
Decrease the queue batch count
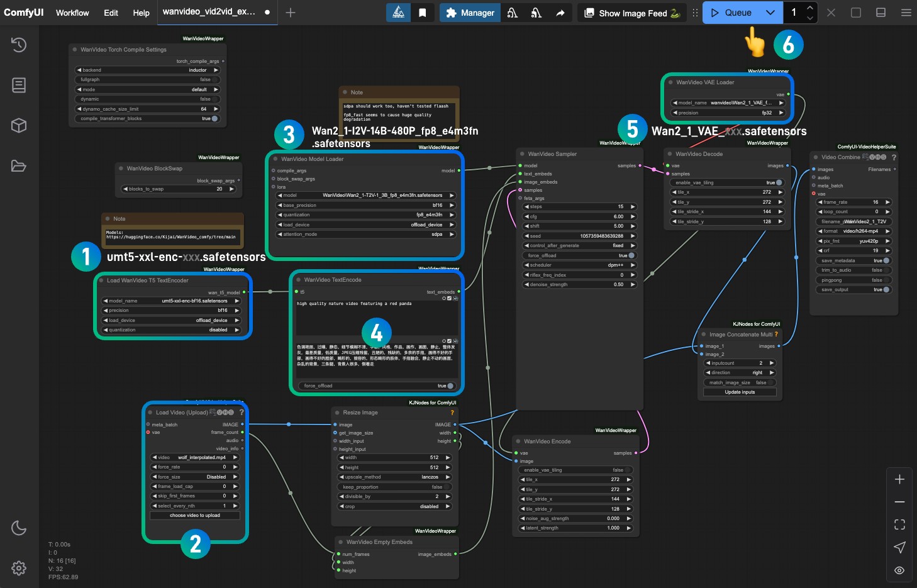pos(810,18)
